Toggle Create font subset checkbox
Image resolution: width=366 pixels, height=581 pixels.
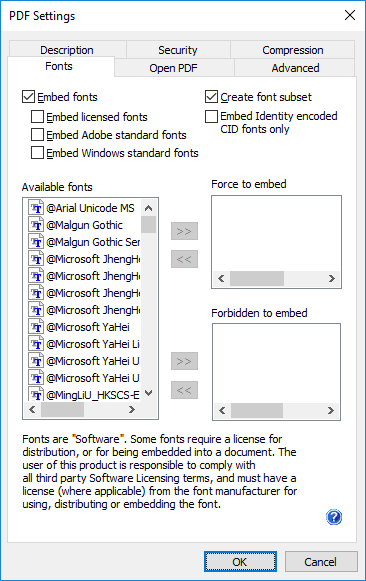click(x=211, y=97)
